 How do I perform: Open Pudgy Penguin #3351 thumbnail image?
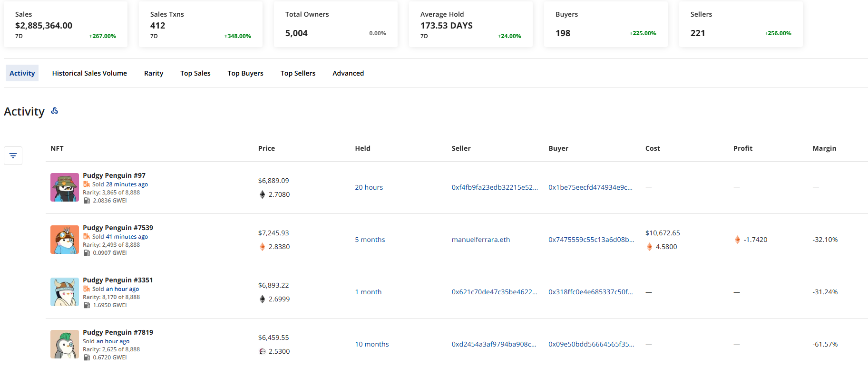[65, 292]
